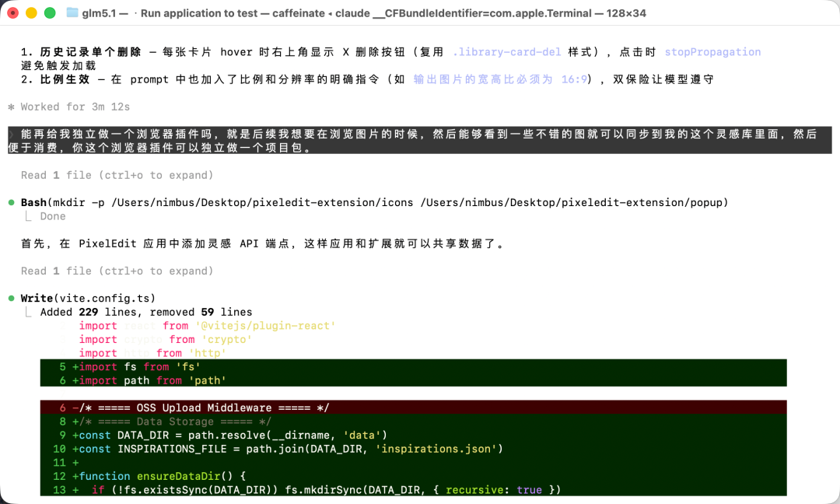840x504 pixels.
Task: Click the asterisk beside Worked for 3m 12s
Action: pyautogui.click(x=11, y=107)
